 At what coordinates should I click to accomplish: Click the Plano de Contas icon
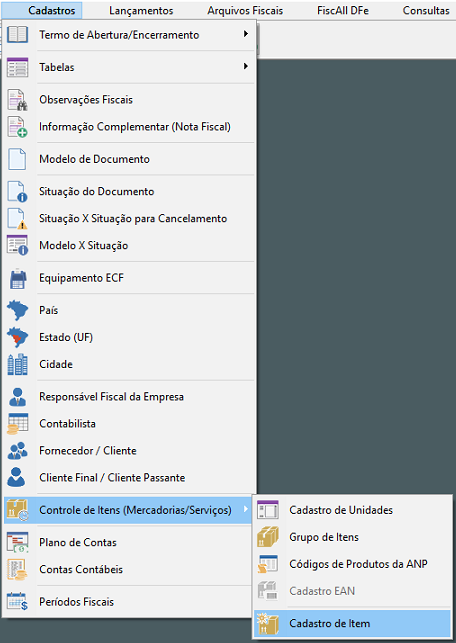[17, 543]
